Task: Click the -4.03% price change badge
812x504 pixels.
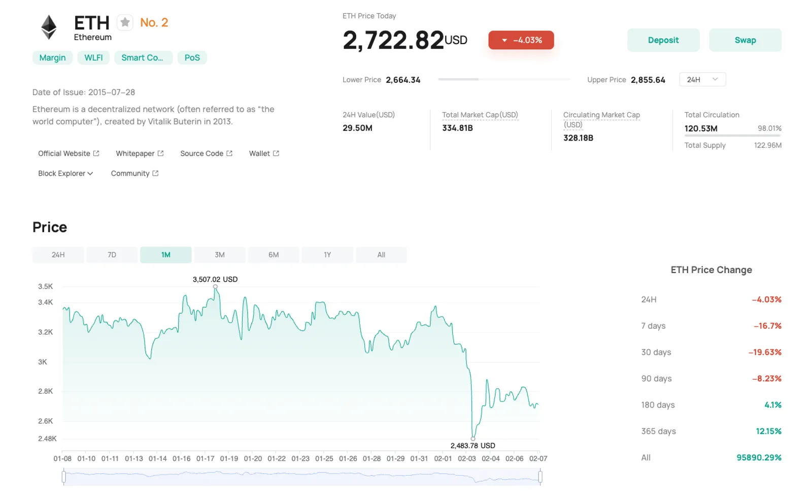Action: pyautogui.click(x=521, y=40)
